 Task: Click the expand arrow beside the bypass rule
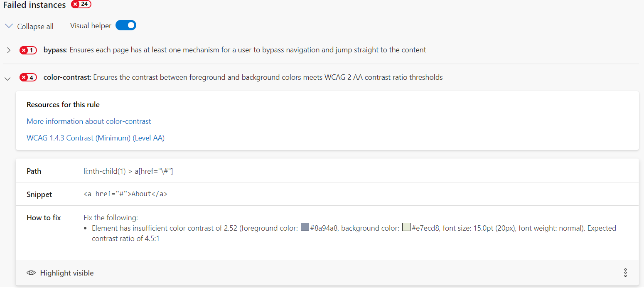[8, 50]
